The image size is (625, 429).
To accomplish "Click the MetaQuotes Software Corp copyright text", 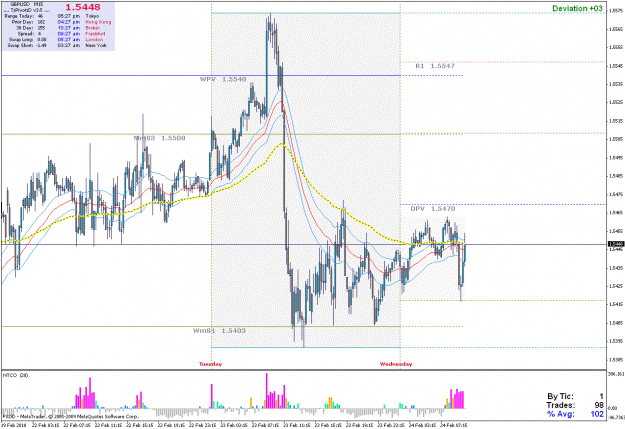I will point(70,416).
